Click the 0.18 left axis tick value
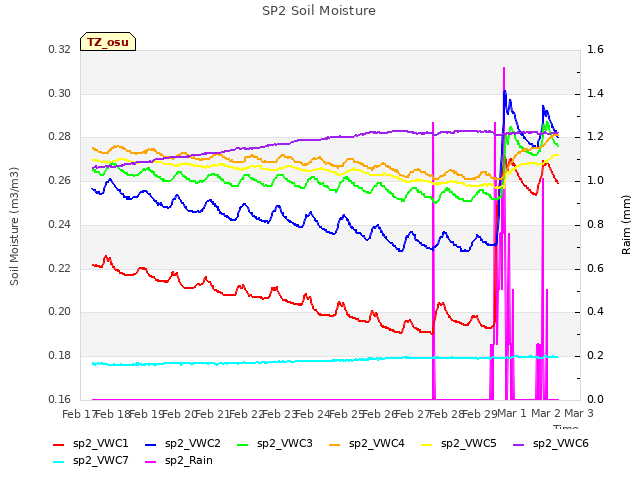 click(x=60, y=356)
